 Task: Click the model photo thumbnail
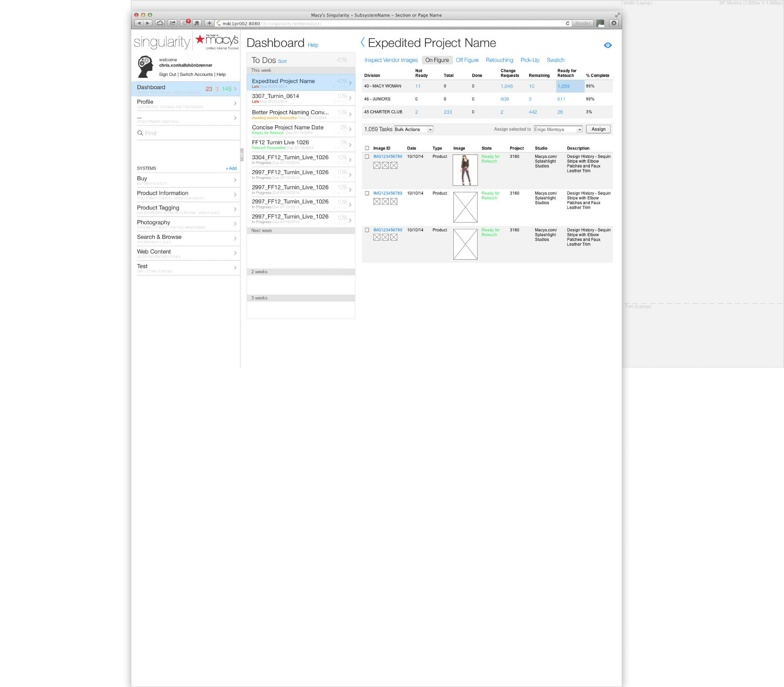click(465, 170)
